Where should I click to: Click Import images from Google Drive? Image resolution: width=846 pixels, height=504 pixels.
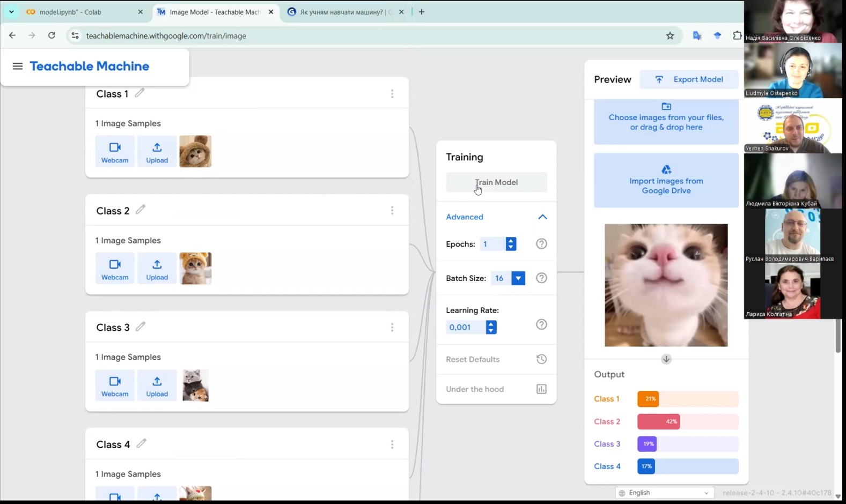666,180
